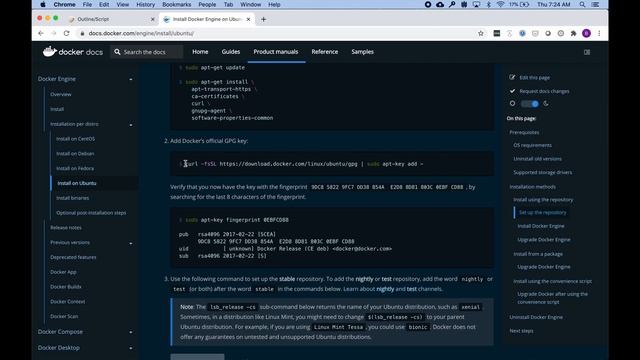Image resolution: width=640 pixels, height=360 pixels.
Task: Open Install on CentOS link
Action: tap(76, 139)
